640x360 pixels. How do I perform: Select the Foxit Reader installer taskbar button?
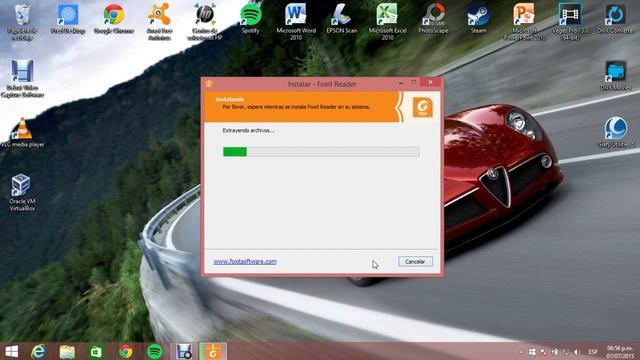point(213,351)
